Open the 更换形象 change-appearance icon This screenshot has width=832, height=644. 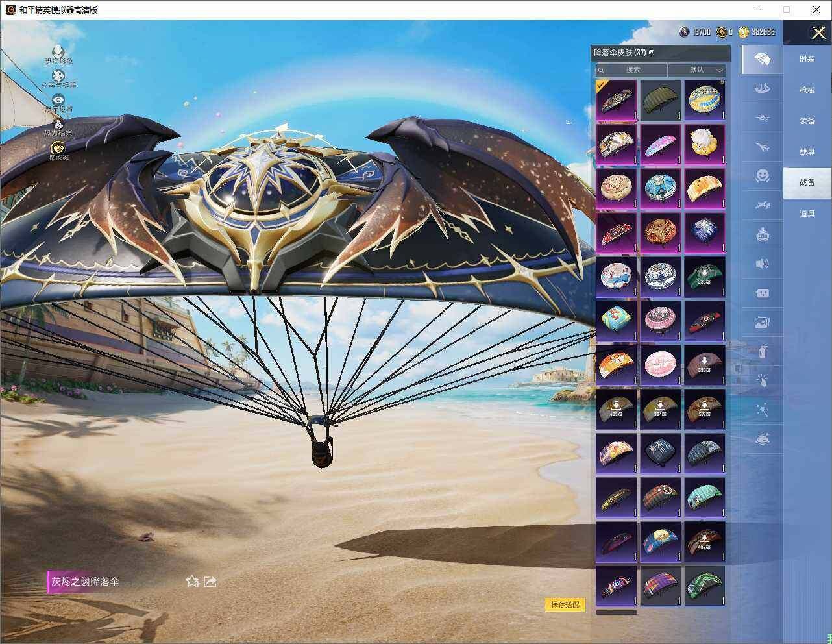(58, 51)
